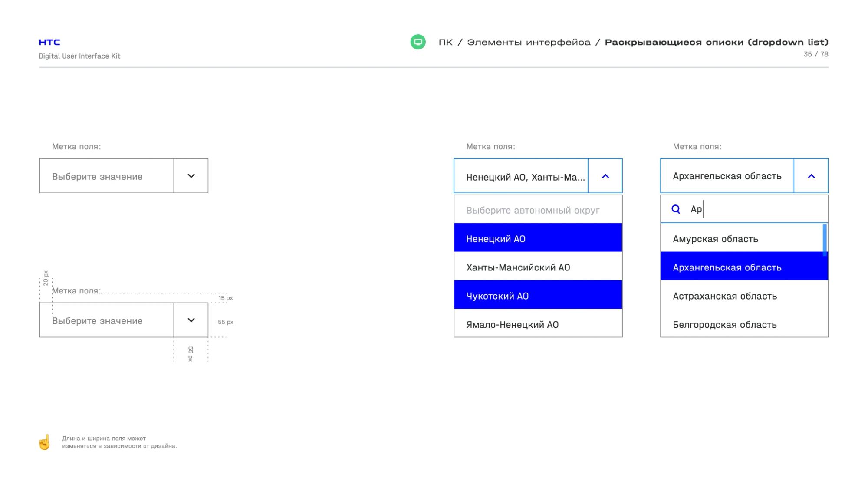Click the pointing hand emoji note icon

point(45,442)
